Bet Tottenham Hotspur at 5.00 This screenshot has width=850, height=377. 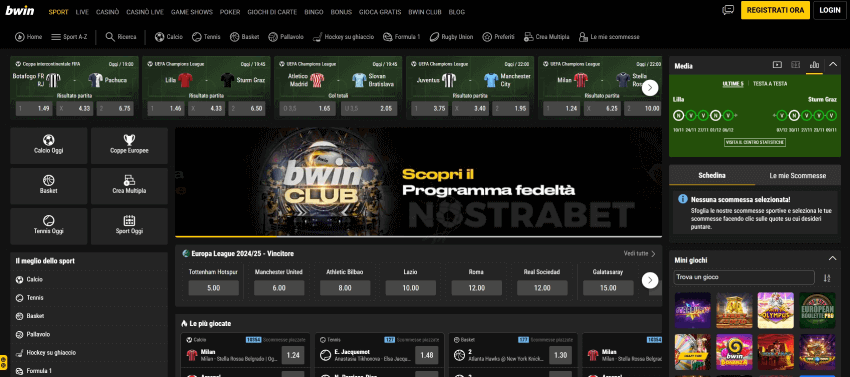214,288
